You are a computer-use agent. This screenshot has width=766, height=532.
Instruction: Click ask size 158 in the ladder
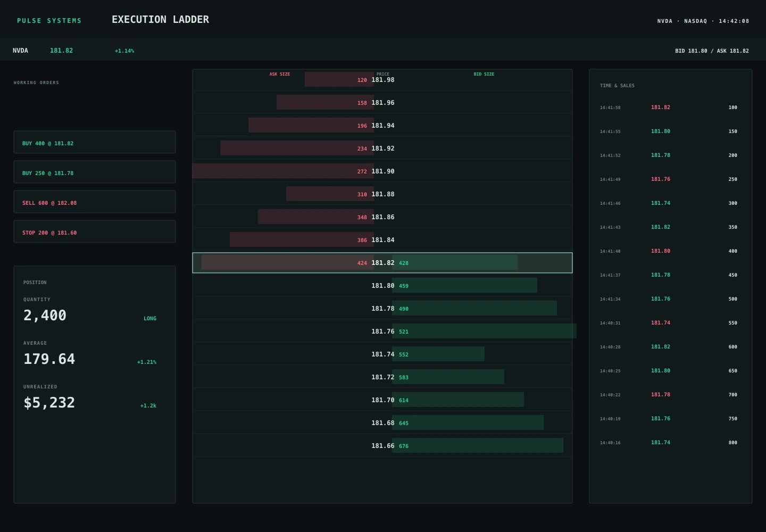pyautogui.click(x=362, y=103)
